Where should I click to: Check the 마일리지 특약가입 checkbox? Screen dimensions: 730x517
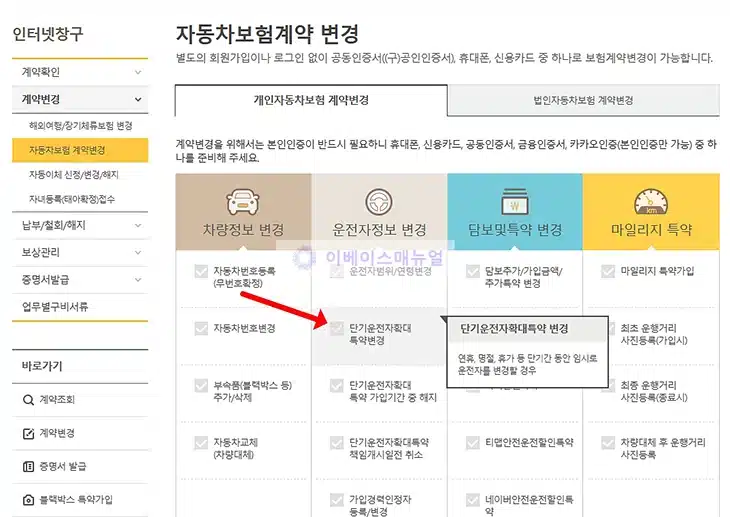coord(608,271)
